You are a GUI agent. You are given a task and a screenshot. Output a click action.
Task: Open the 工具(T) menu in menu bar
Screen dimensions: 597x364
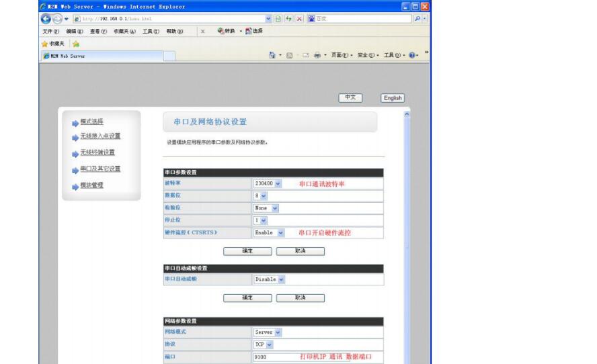click(147, 31)
